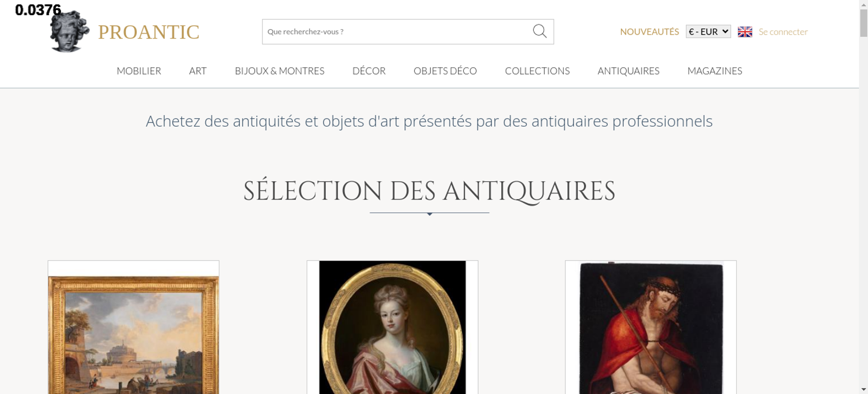
Task: Click the 'Se connecter' login link
Action: tap(783, 32)
